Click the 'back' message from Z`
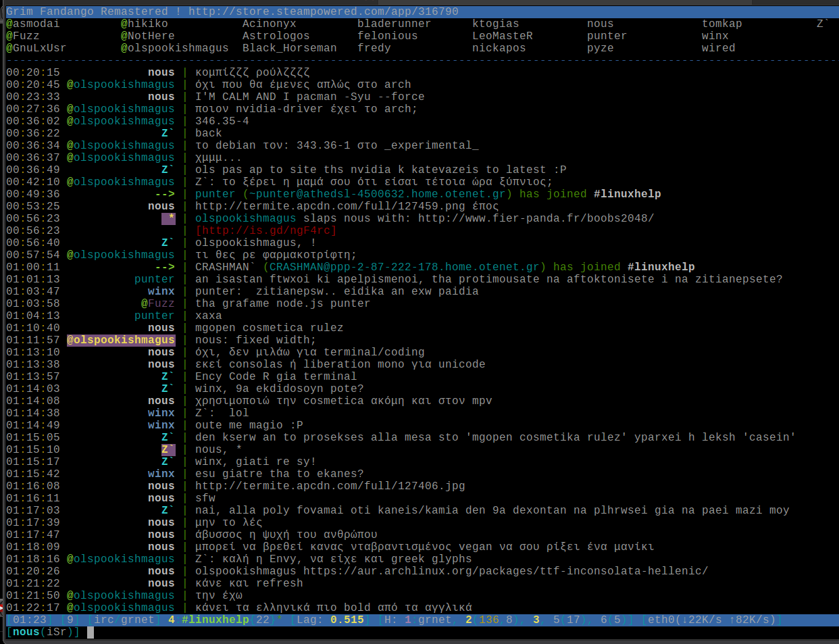The height and width of the screenshot is (644, 839). click(x=209, y=133)
